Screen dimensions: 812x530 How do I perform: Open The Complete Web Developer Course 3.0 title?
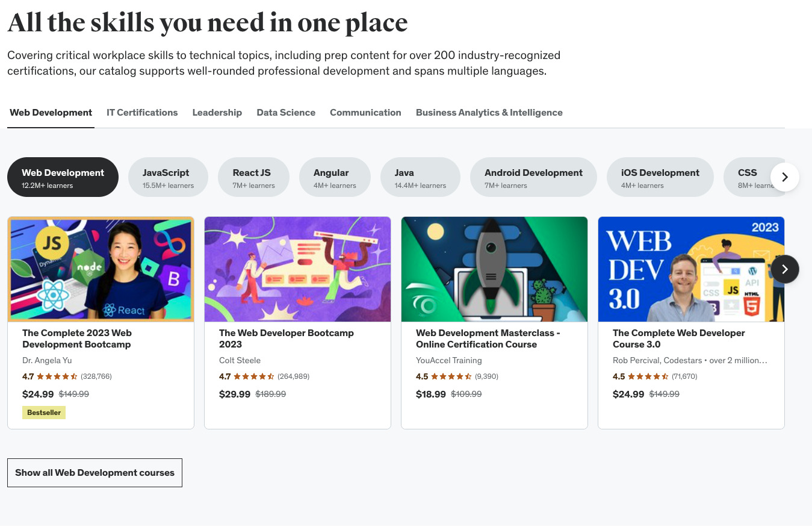point(679,338)
